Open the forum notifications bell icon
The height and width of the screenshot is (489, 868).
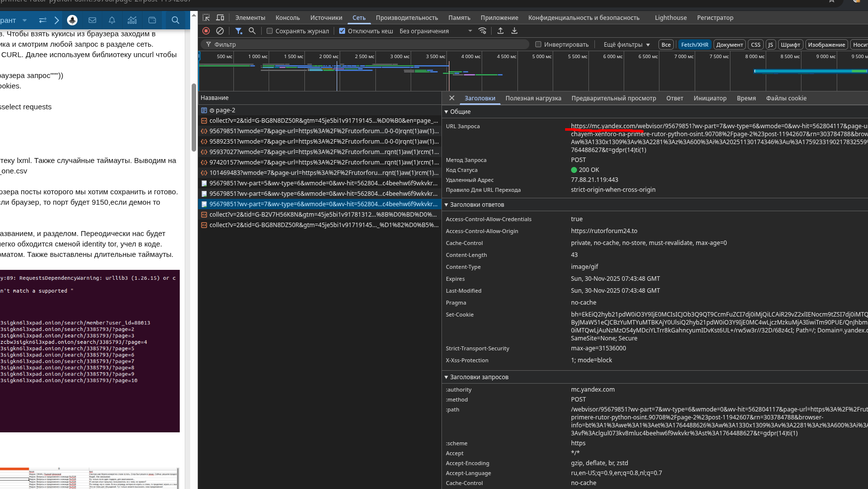[112, 20]
